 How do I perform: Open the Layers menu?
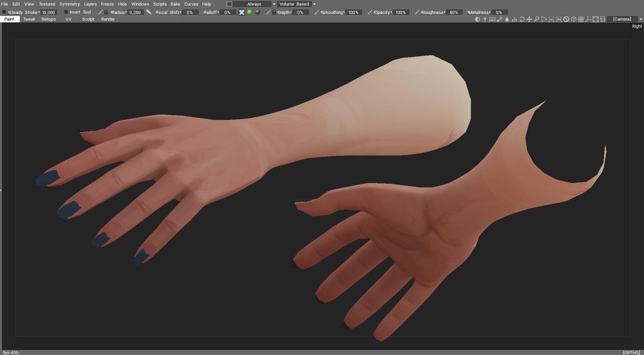click(90, 4)
